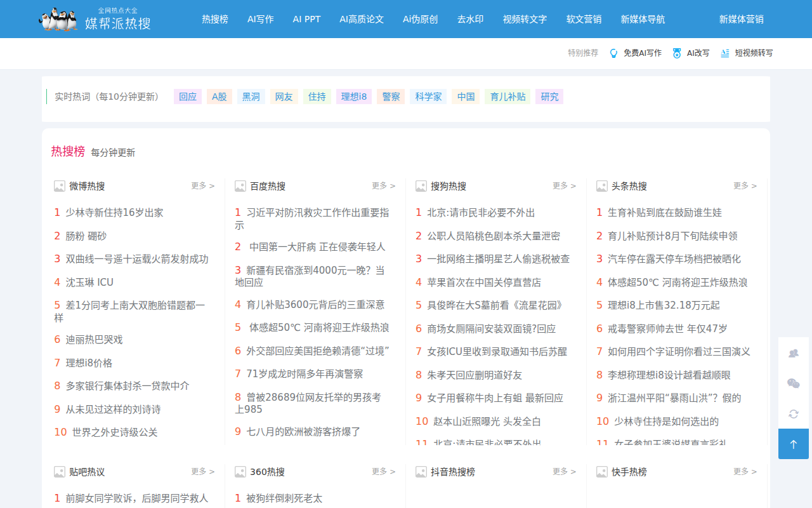Open 新媒体营销 navigation item
Screen dimensions: 812x508
coord(741,19)
